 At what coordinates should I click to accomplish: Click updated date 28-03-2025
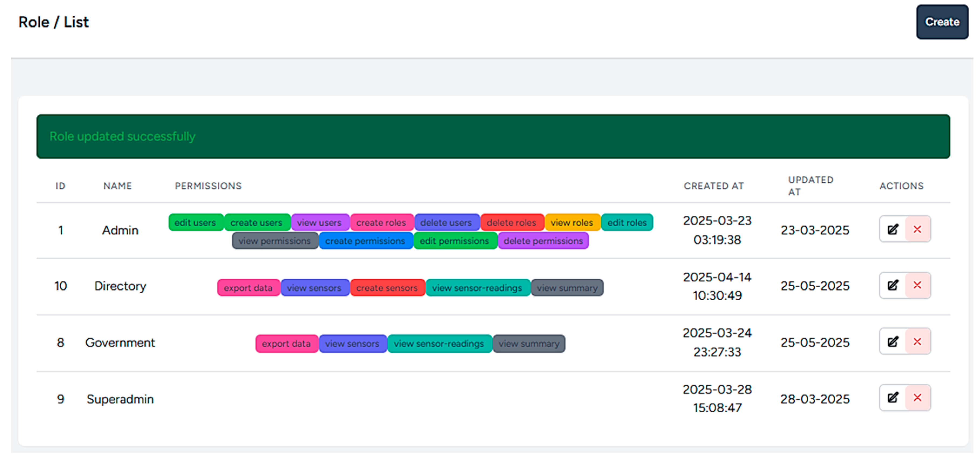pos(815,399)
